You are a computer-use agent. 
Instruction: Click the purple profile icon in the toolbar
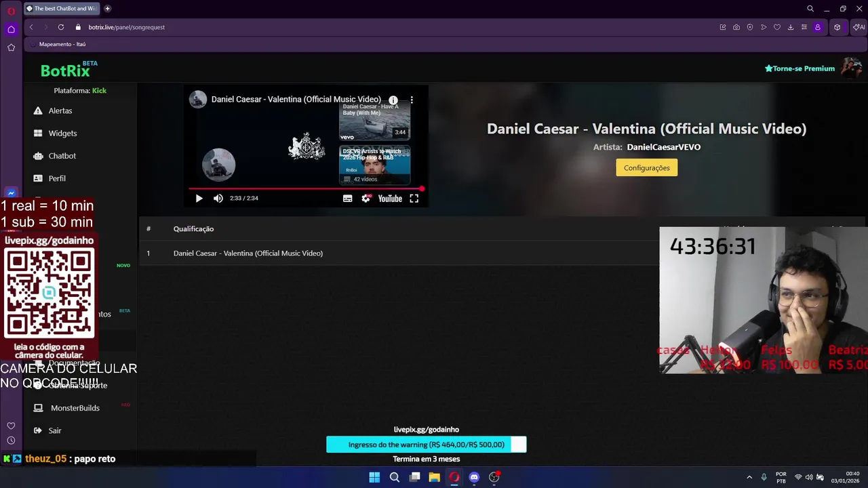pos(818,27)
